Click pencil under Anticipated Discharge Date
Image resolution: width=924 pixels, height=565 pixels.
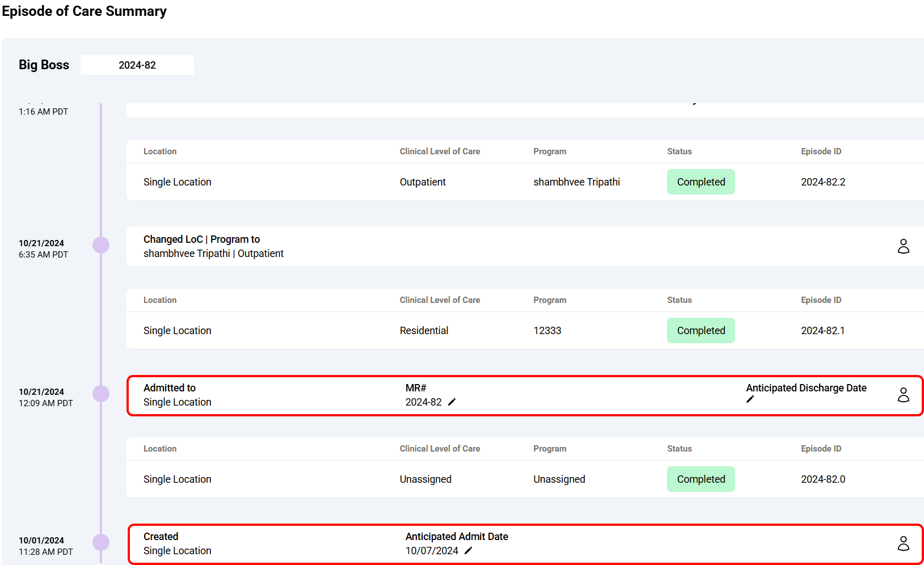click(x=750, y=399)
